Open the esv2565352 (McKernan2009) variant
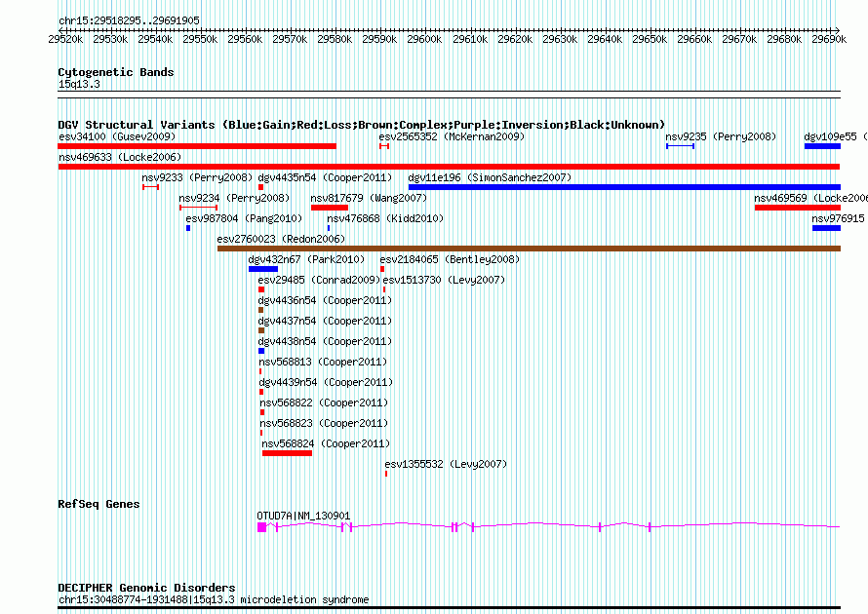The image size is (868, 614). pos(452,136)
